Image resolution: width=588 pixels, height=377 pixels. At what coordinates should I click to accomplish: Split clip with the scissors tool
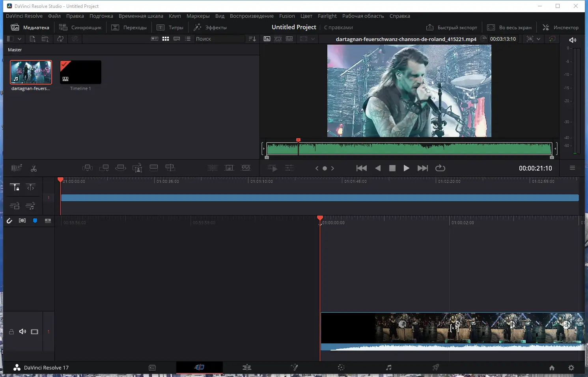pyautogui.click(x=34, y=169)
